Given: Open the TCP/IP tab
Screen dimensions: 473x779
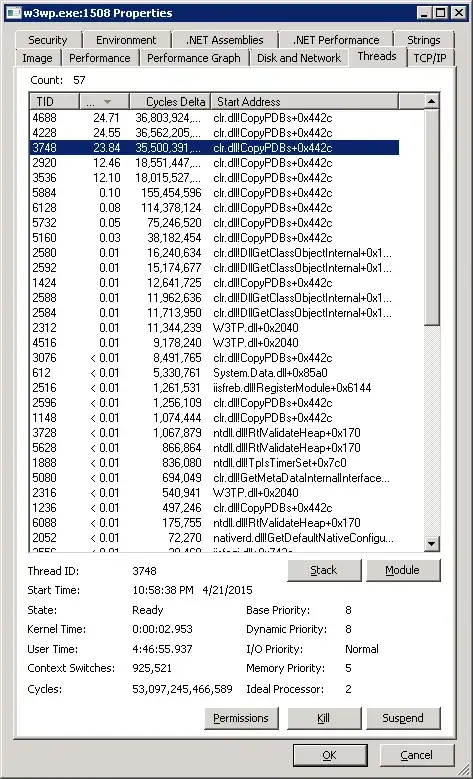Looking at the screenshot, I should pos(430,58).
